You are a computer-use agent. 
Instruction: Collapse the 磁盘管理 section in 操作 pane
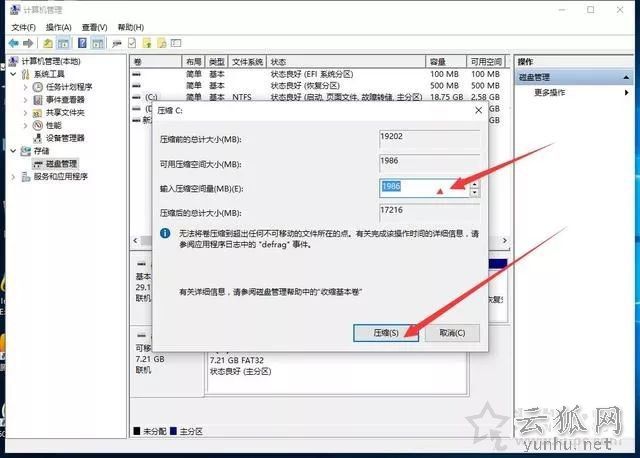click(x=626, y=77)
